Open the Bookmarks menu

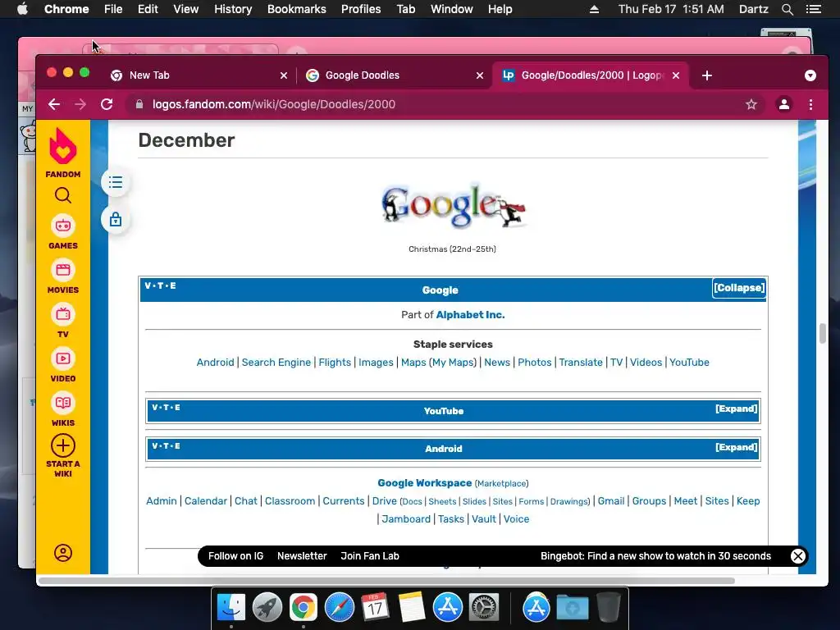296,9
